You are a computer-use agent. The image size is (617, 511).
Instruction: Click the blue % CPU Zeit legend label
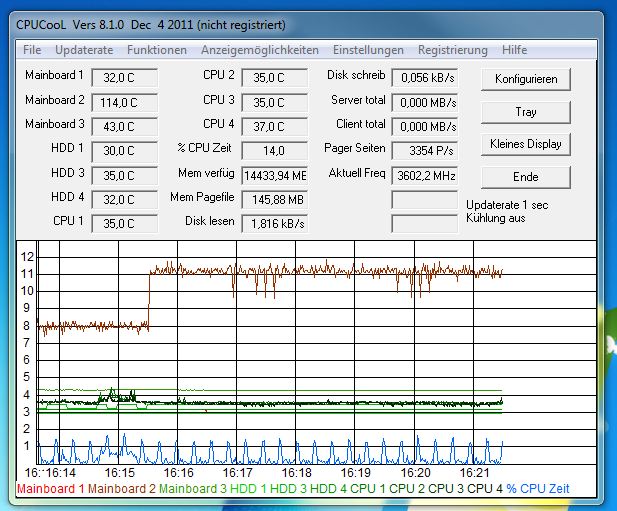pos(538,489)
